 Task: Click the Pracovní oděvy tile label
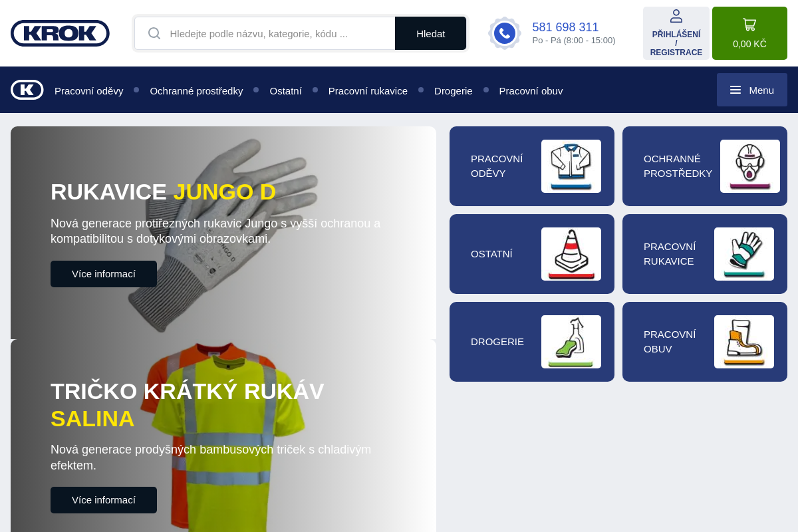[x=497, y=166]
